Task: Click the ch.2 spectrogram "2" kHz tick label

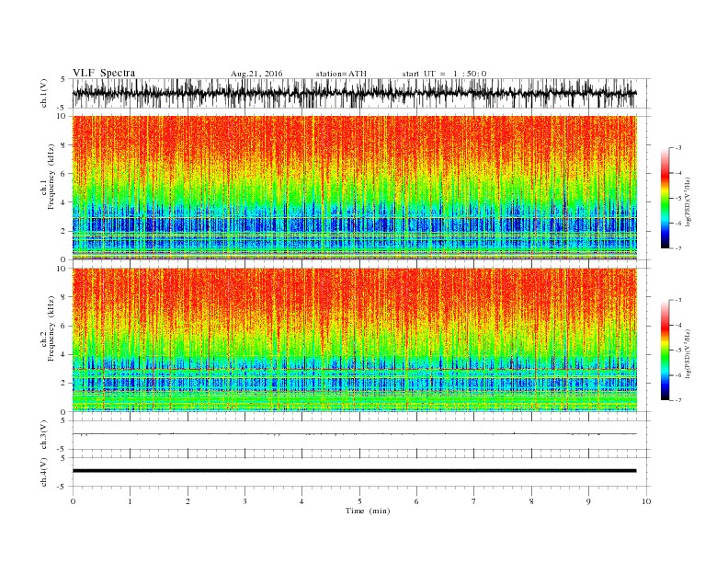Action: pyautogui.click(x=64, y=384)
